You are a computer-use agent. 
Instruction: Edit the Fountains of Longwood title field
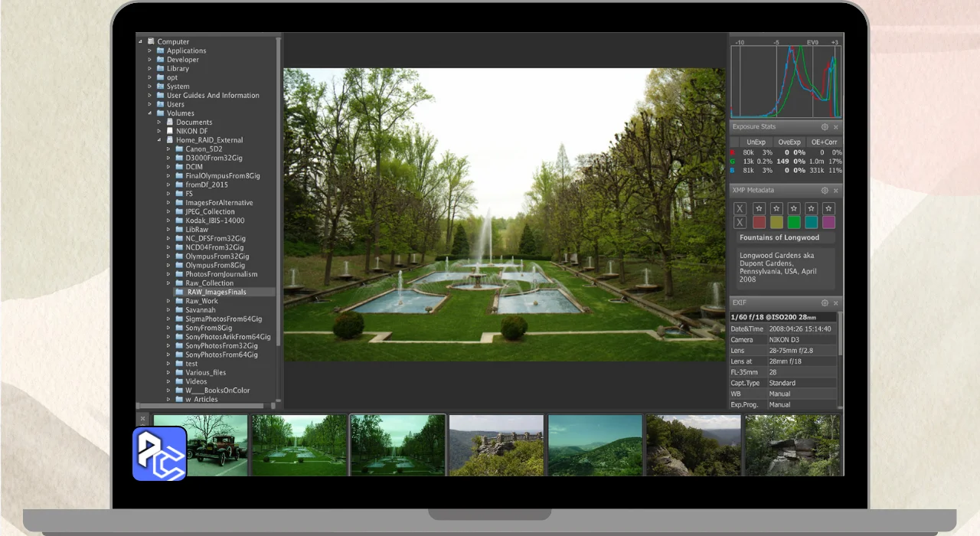[786, 237]
